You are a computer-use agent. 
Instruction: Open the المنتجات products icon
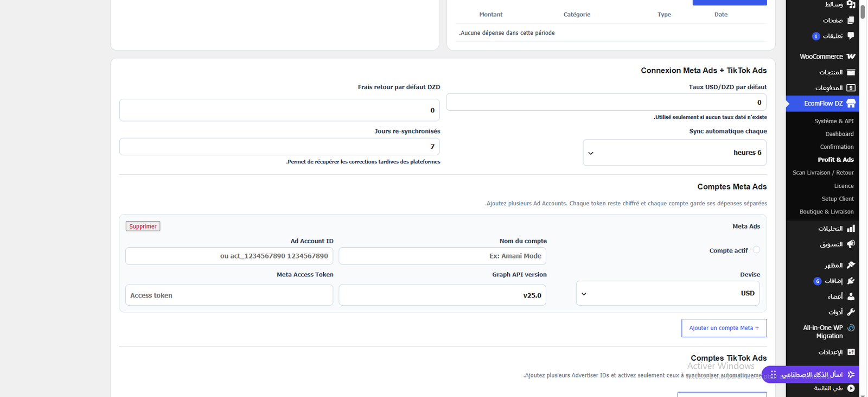coord(851,72)
